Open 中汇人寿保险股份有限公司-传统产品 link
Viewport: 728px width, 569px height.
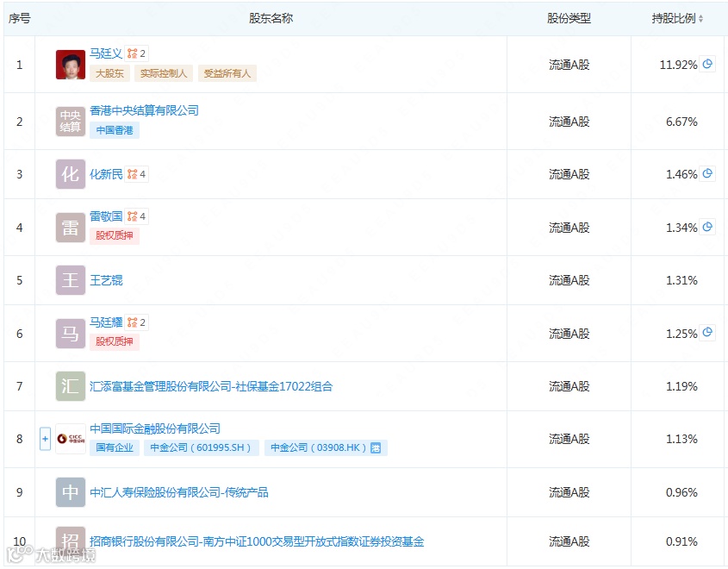tap(178, 492)
